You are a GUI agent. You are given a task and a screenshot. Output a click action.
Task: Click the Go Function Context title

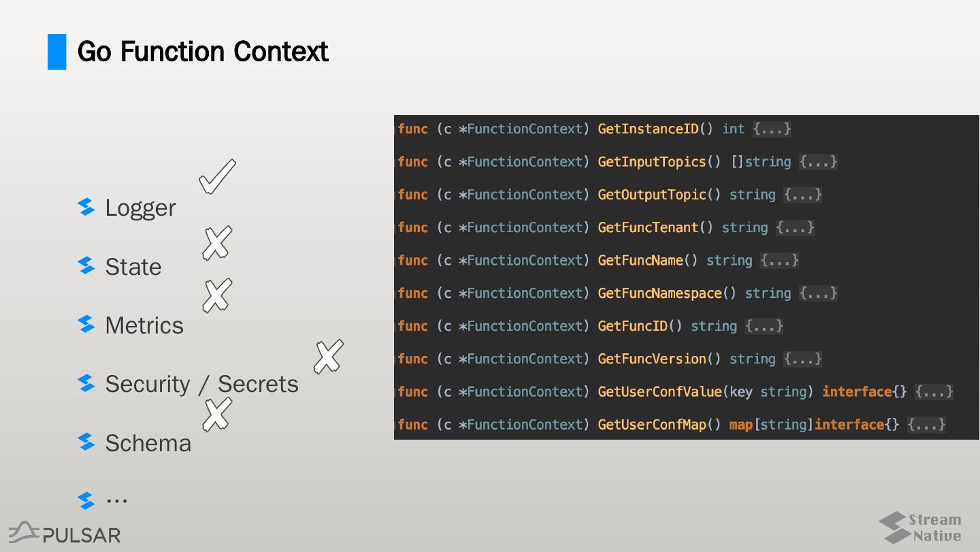203,52
